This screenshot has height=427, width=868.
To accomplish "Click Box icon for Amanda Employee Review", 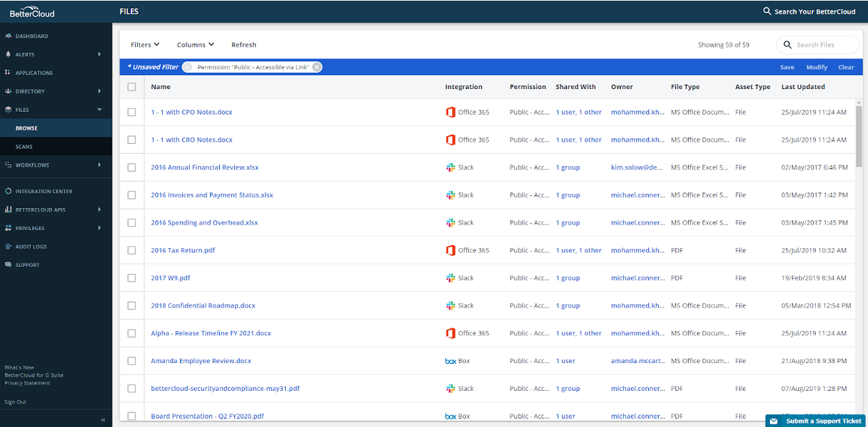I will [451, 361].
